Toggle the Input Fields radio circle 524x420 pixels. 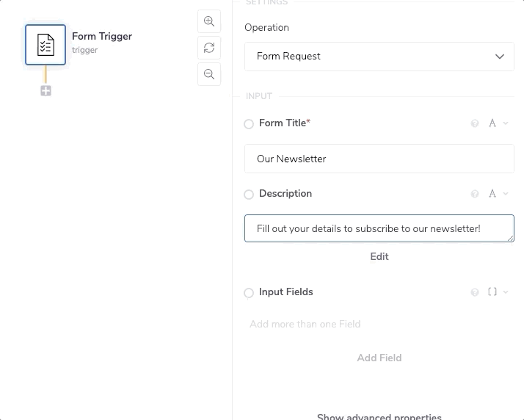pyautogui.click(x=249, y=293)
